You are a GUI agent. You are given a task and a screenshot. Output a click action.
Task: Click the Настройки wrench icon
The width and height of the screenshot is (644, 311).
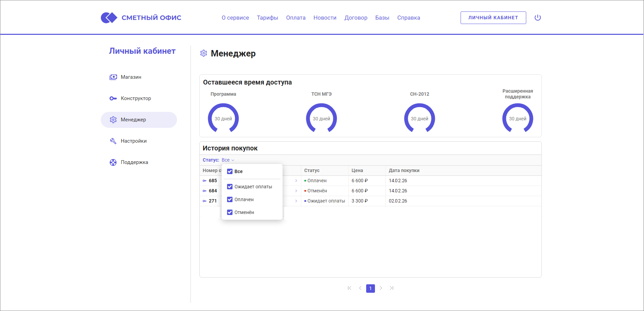[113, 141]
